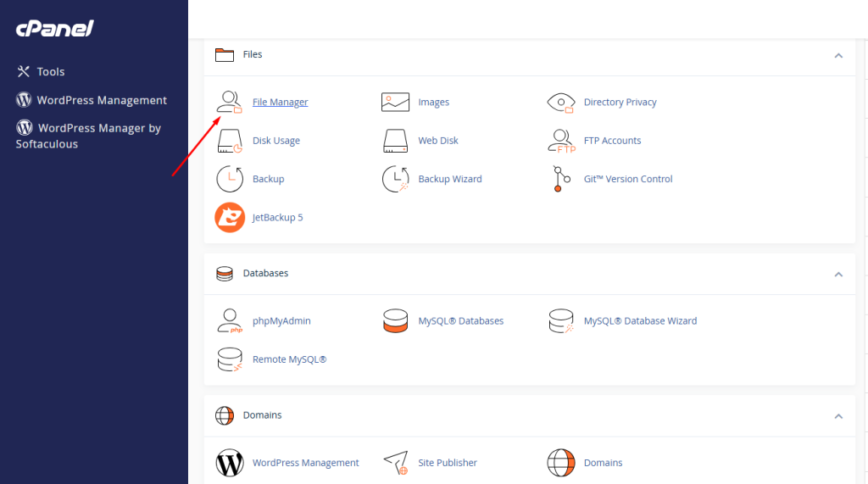Open the Images icon
This screenshot has height=484, width=868.
pos(395,103)
